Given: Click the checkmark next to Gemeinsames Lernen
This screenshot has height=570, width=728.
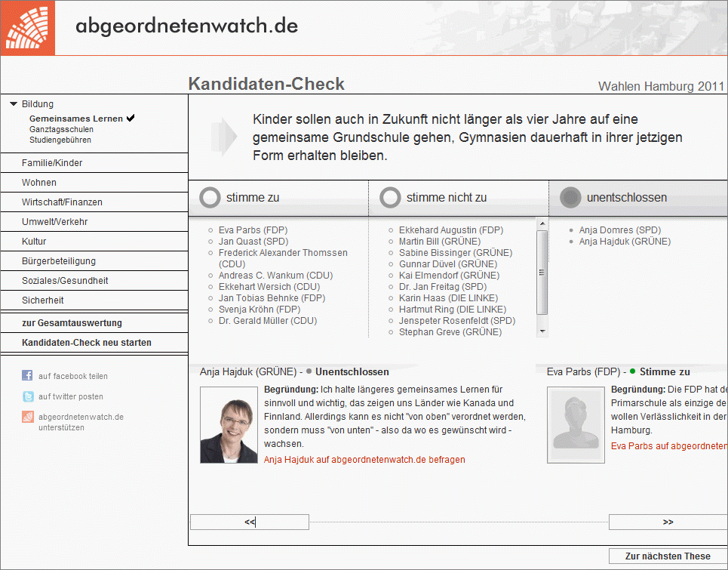Looking at the screenshot, I should (131, 118).
